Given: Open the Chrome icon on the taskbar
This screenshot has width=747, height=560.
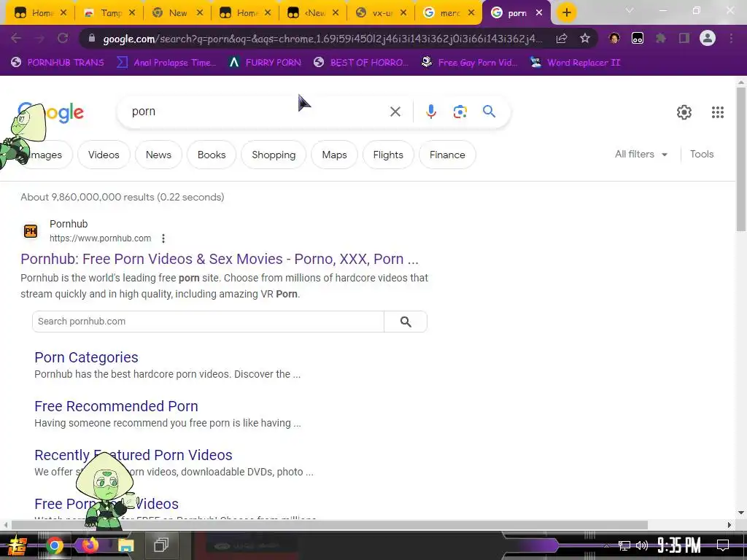Looking at the screenshot, I should (54, 545).
